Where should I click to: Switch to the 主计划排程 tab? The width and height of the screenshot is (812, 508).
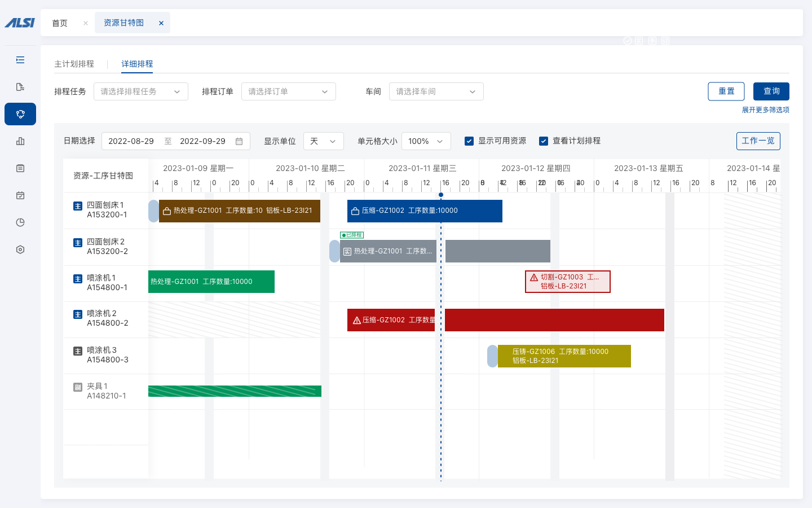tap(74, 64)
